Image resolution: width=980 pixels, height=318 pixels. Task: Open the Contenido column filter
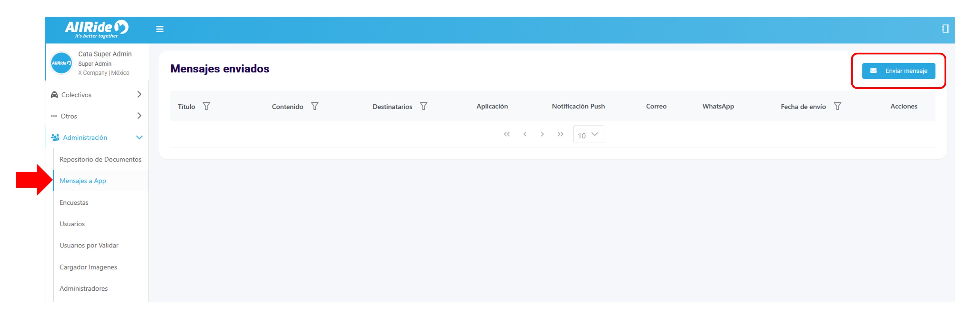click(315, 106)
